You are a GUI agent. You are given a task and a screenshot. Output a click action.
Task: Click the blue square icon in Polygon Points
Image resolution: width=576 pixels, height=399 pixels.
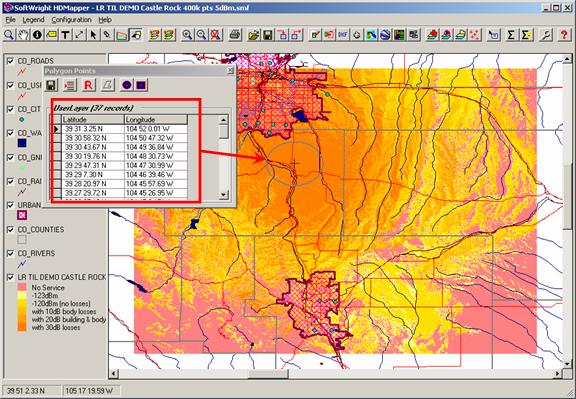pos(141,85)
